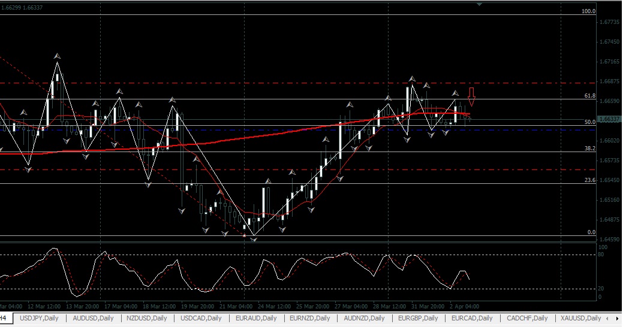Viewport: 644px width, 327px height.
Task: Click the 12 Mar 12:00 time label
Action: tap(44, 307)
